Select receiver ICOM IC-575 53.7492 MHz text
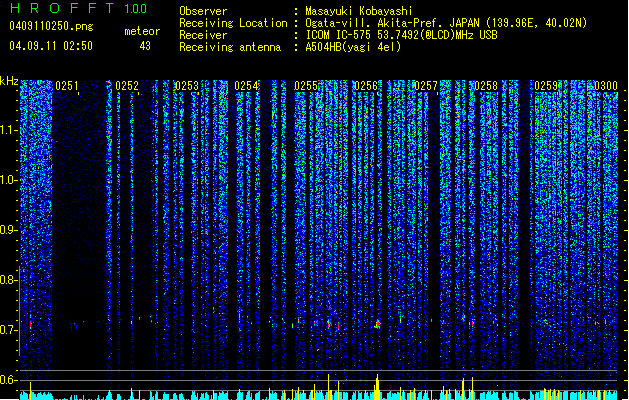629x400 pixels. [401, 35]
